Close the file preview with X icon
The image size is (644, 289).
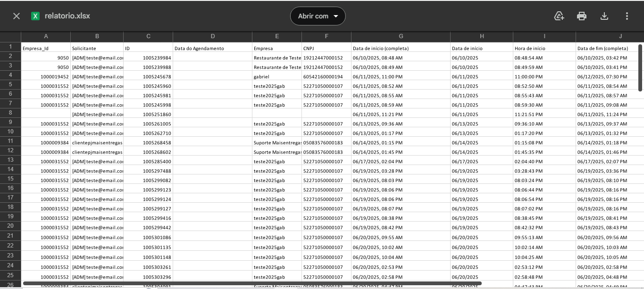(x=17, y=16)
